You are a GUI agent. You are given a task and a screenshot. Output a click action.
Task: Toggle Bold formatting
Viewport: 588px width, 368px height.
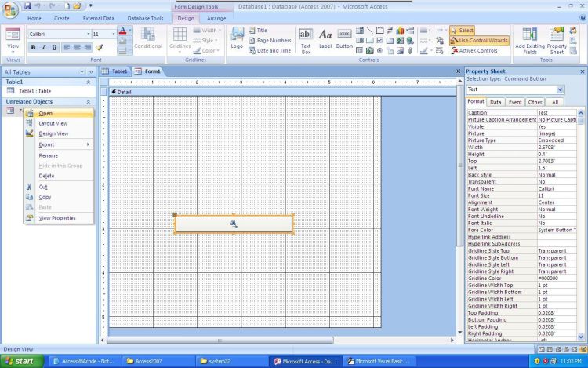(34, 47)
